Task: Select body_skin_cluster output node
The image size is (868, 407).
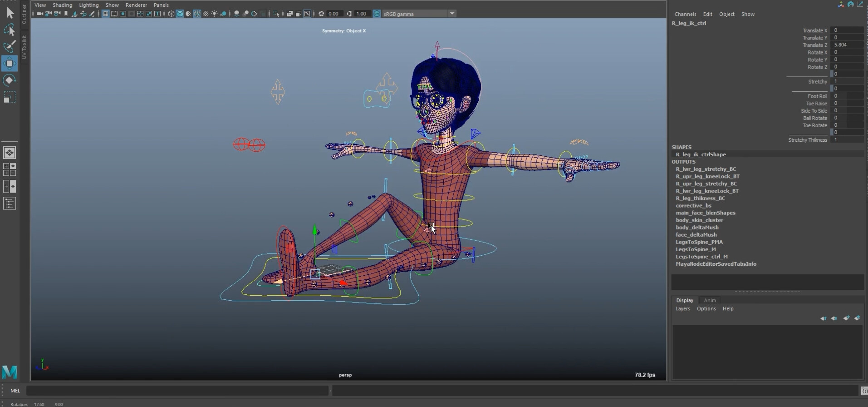Action: click(x=699, y=220)
